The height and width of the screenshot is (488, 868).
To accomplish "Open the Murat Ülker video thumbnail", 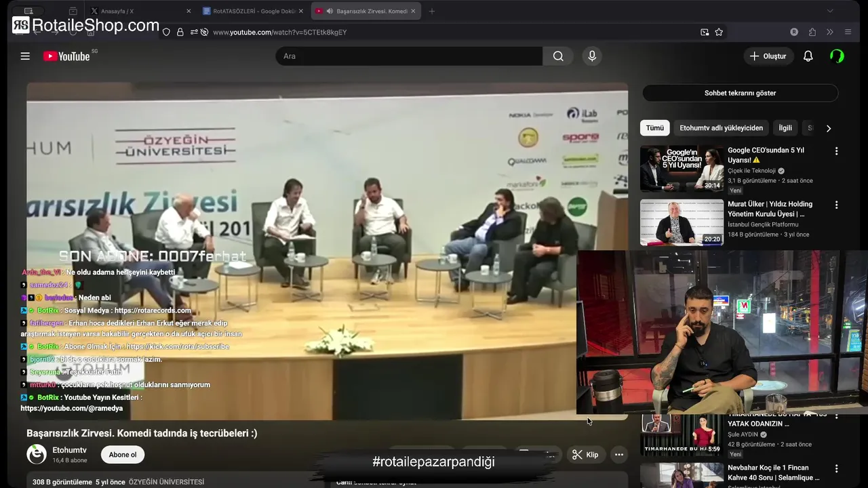I will click(x=682, y=222).
